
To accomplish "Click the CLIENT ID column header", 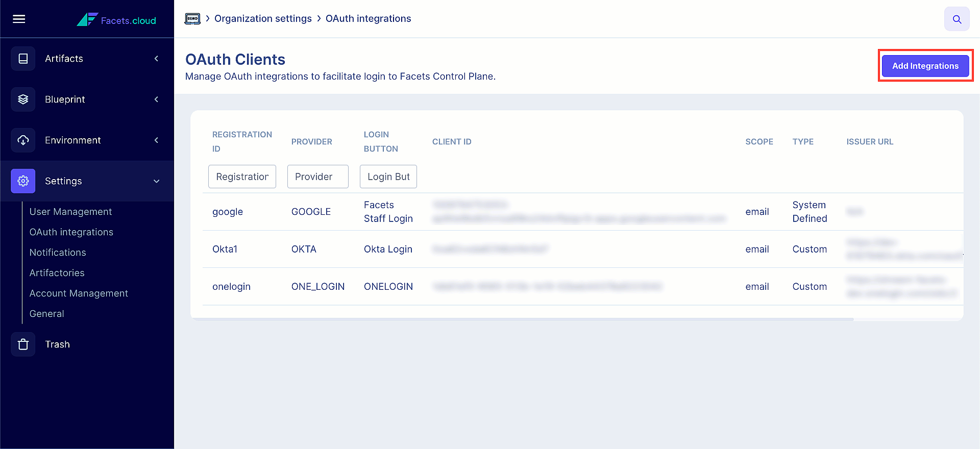I will pos(452,142).
